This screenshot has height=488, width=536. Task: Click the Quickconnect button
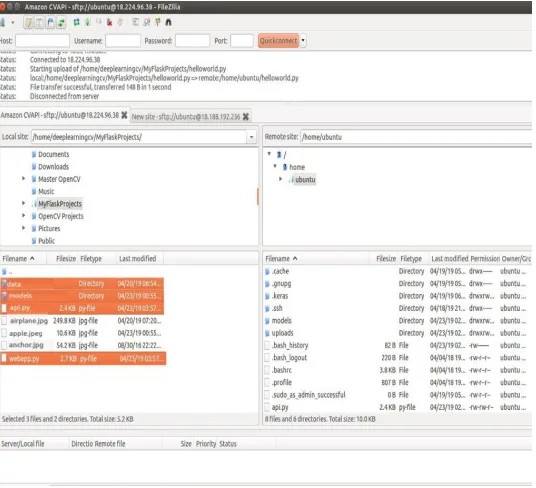tap(279, 41)
